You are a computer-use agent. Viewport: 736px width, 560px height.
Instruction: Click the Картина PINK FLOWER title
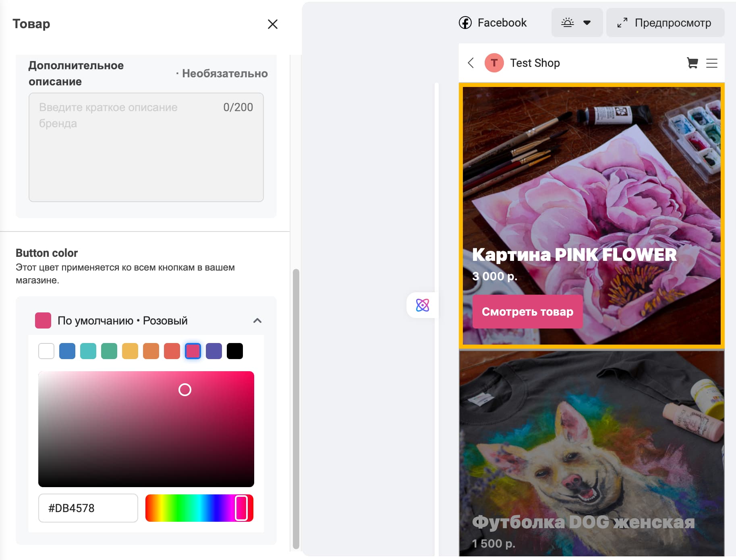point(574,254)
